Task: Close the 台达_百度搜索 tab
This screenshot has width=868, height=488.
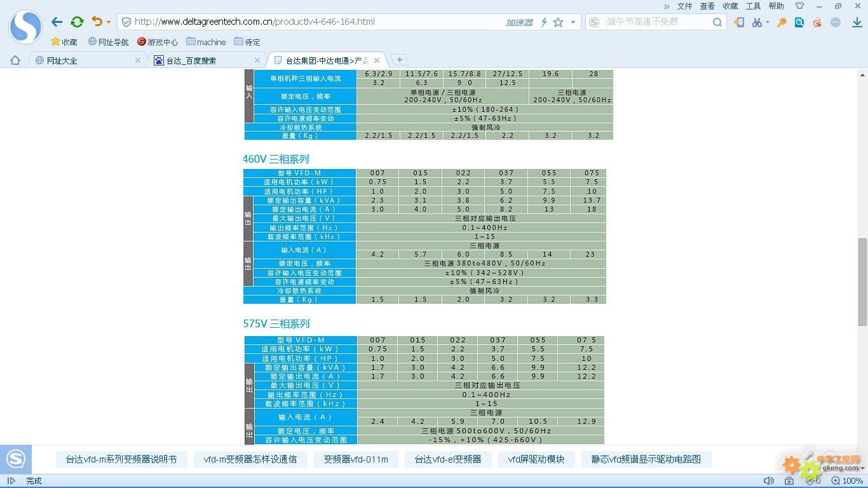Action: click(x=257, y=60)
